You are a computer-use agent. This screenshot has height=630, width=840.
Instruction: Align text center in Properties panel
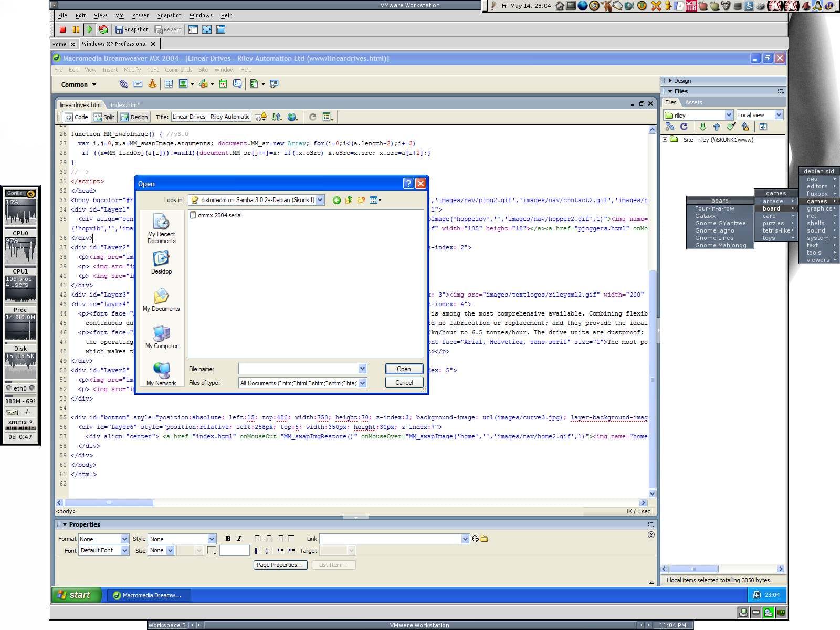coord(269,539)
